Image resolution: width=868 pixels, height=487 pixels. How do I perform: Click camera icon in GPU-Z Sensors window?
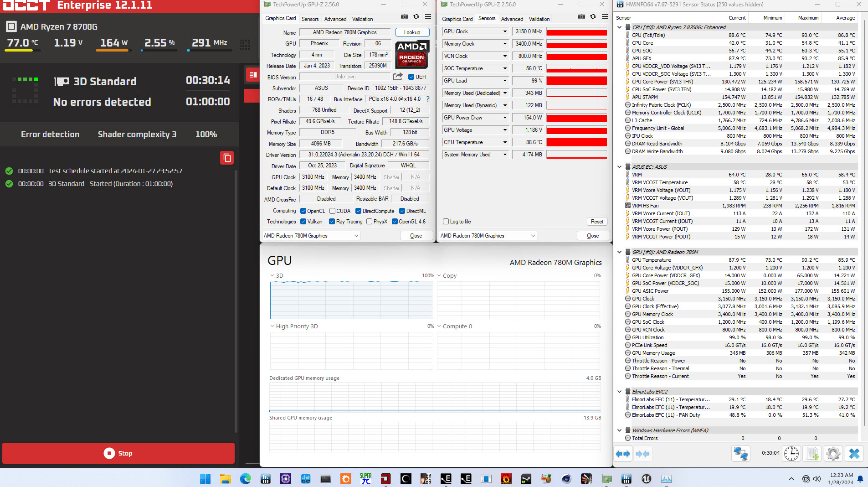581,17
